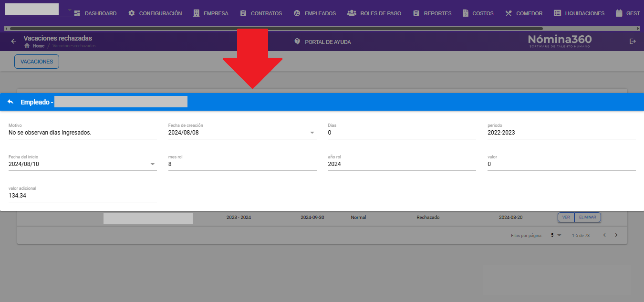
Task: Open the PORTAL DE AYUDA link
Action: click(328, 42)
